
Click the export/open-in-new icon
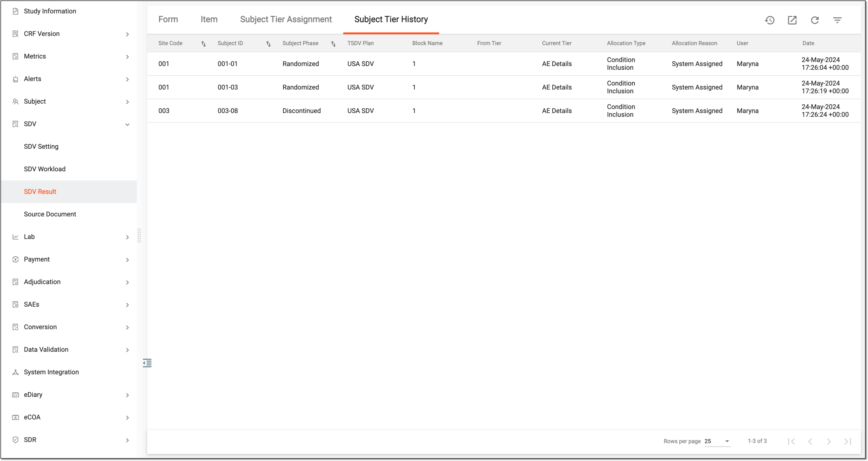[792, 20]
